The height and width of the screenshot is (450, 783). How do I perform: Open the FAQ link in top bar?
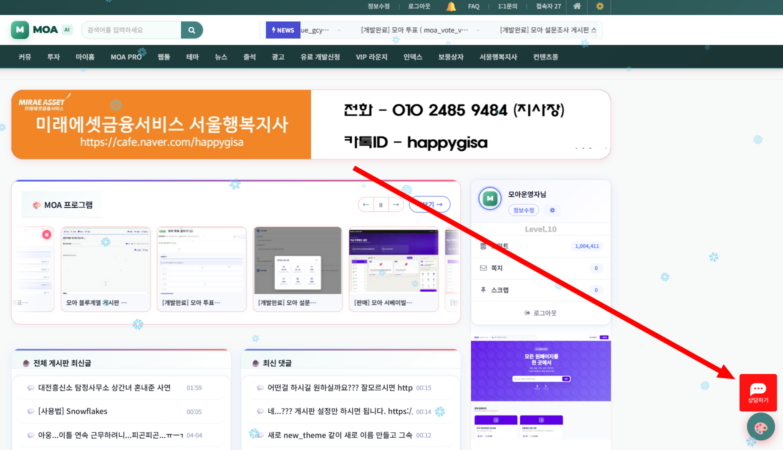(473, 6)
